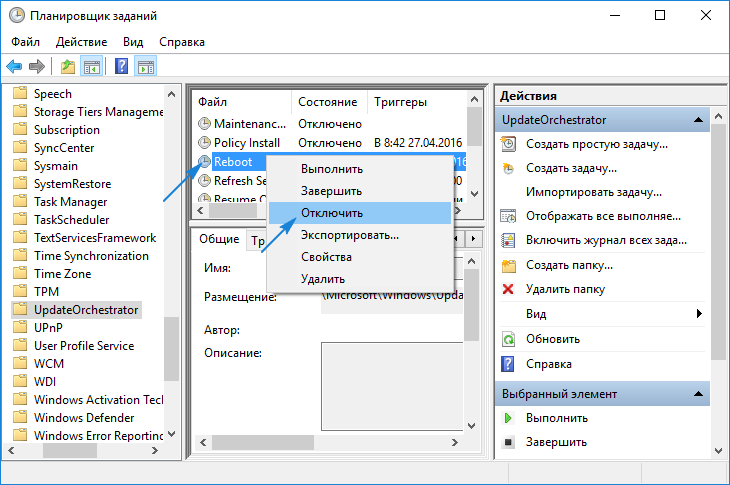Select the TaskScheduler folder in tree
The width and height of the screenshot is (730, 485).
72,219
